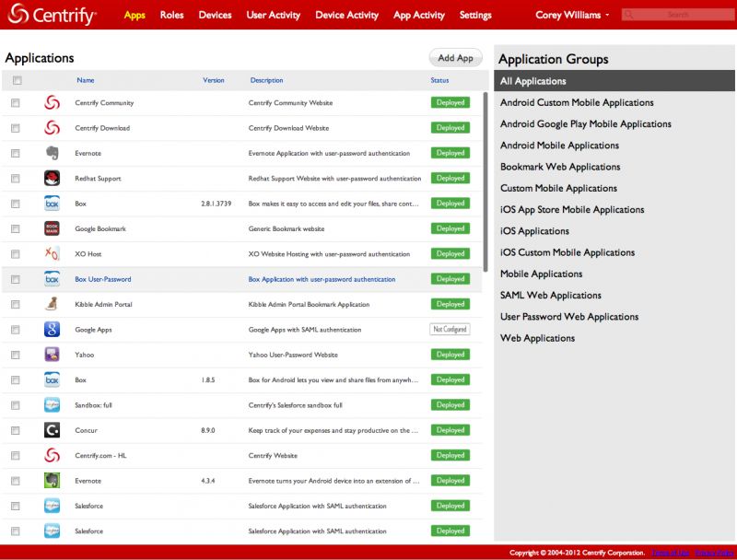Tick the checkbox for Google Apps
This screenshot has width=737, height=560.
(15, 329)
